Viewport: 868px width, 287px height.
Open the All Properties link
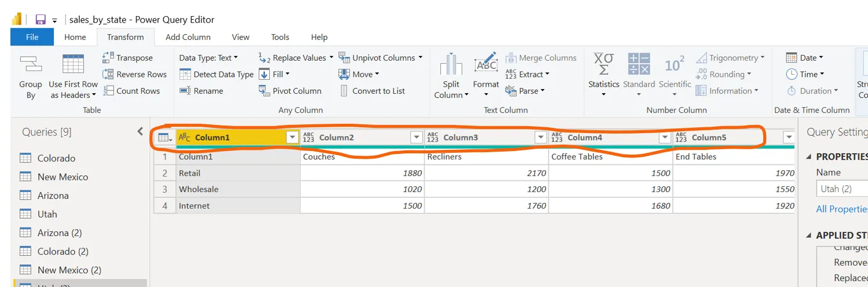[841, 209]
